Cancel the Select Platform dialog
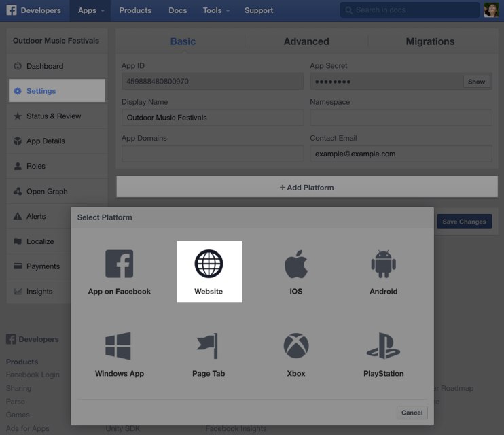Image resolution: width=504 pixels, height=435 pixels. pos(412,413)
